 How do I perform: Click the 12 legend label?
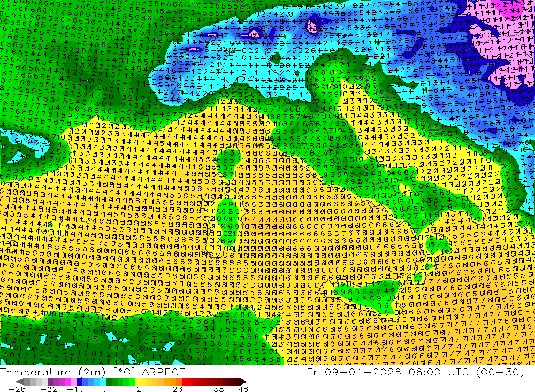pyautogui.click(x=136, y=389)
